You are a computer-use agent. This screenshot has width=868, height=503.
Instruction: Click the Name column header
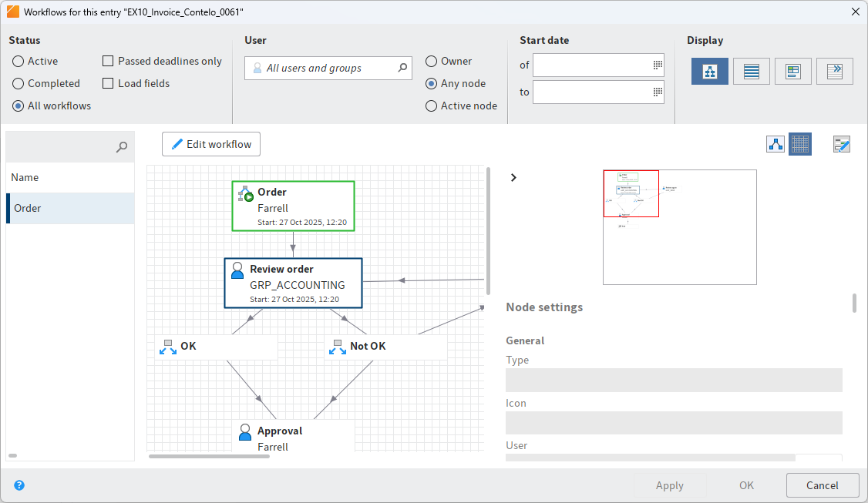[x=24, y=177]
